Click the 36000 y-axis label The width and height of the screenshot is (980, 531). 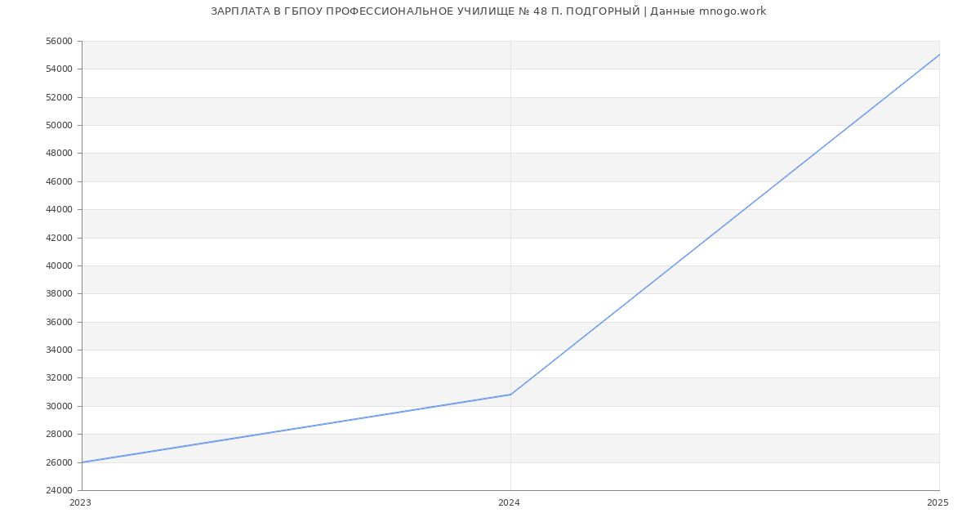click(x=60, y=322)
